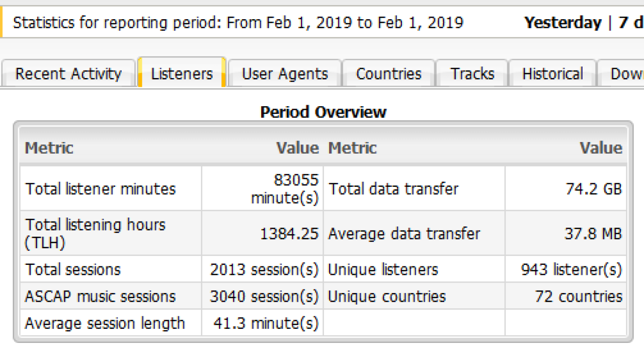The image size is (644, 357).
Task: Click the Unique countries row label
Action: [386, 296]
